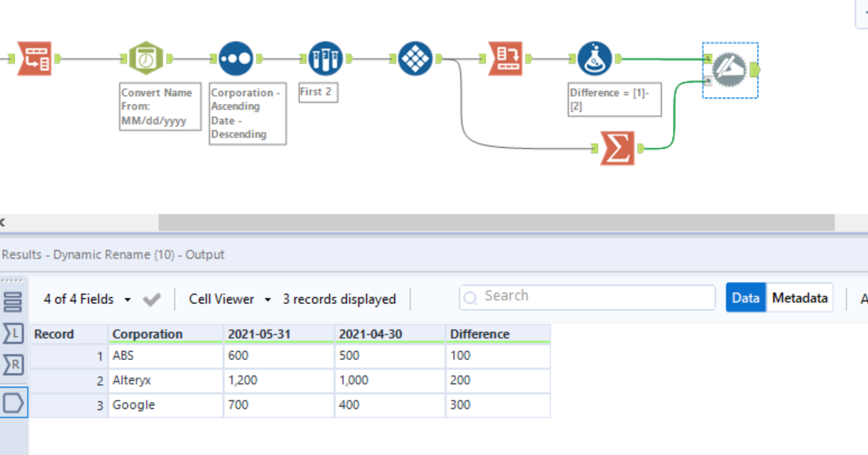868x455 pixels.
Task: Switch to the Data view
Action: pos(745,298)
